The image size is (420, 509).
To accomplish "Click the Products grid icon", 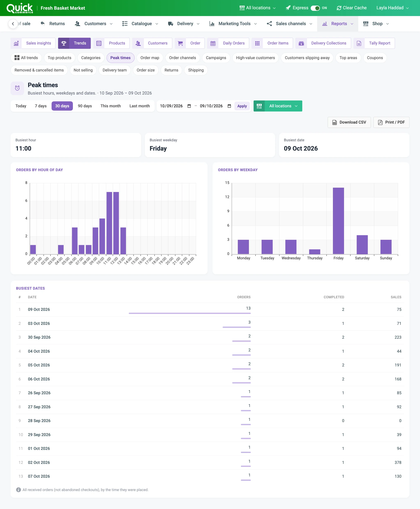I will [99, 43].
